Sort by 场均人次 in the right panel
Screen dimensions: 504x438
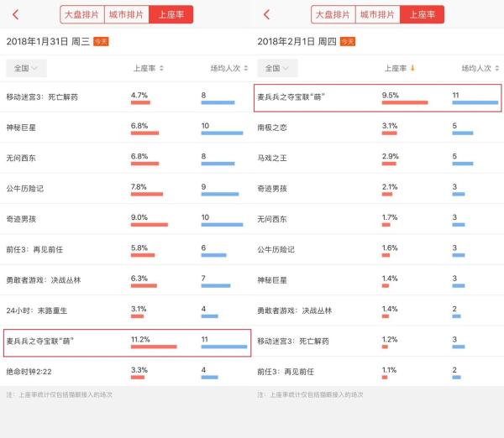click(x=480, y=68)
